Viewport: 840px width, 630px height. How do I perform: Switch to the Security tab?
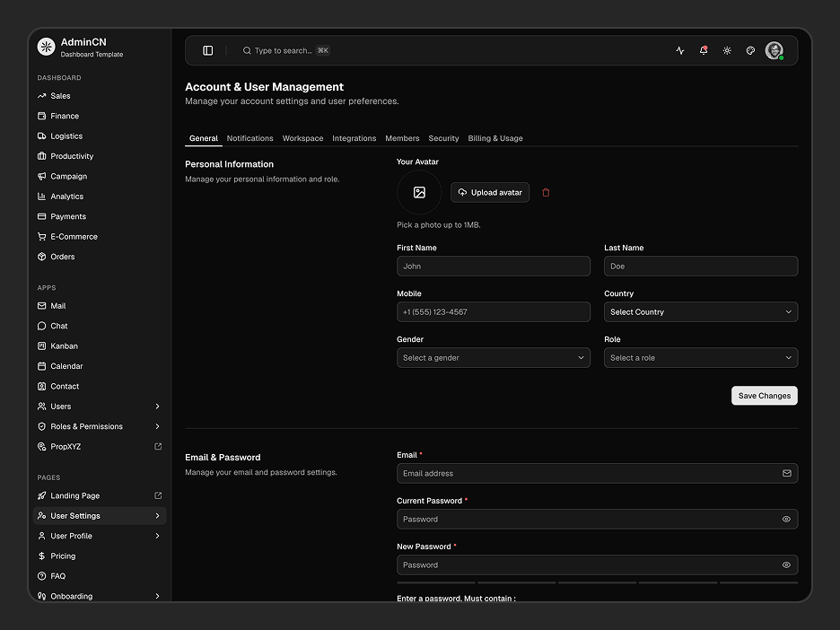tap(443, 138)
